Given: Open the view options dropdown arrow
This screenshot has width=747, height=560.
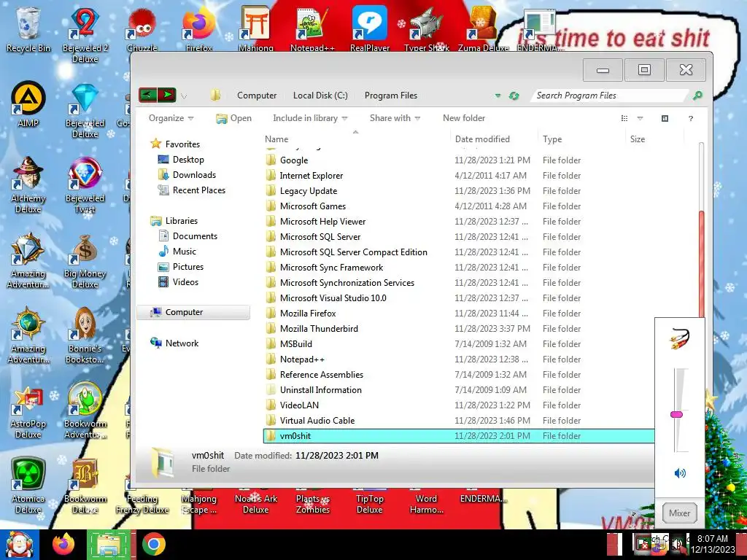Looking at the screenshot, I should pos(640,118).
